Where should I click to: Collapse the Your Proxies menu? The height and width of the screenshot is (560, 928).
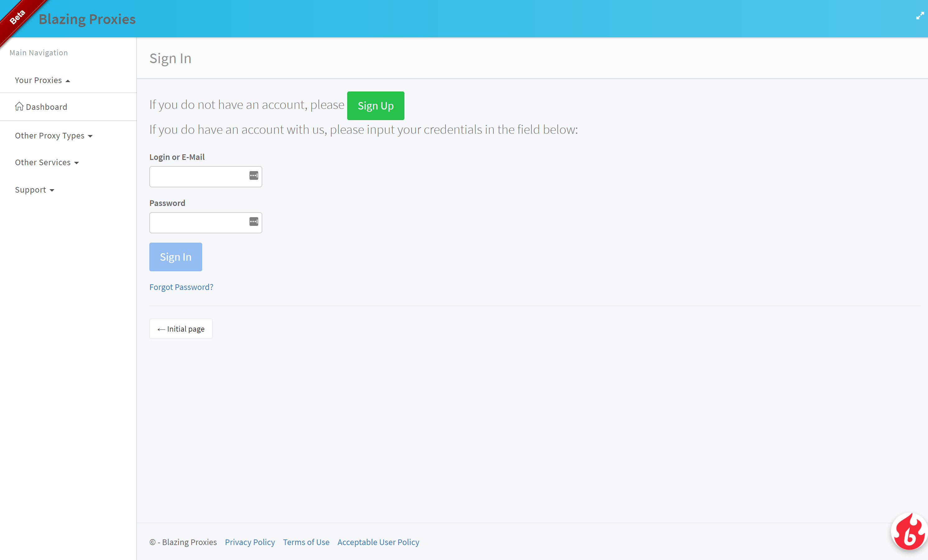tap(43, 80)
